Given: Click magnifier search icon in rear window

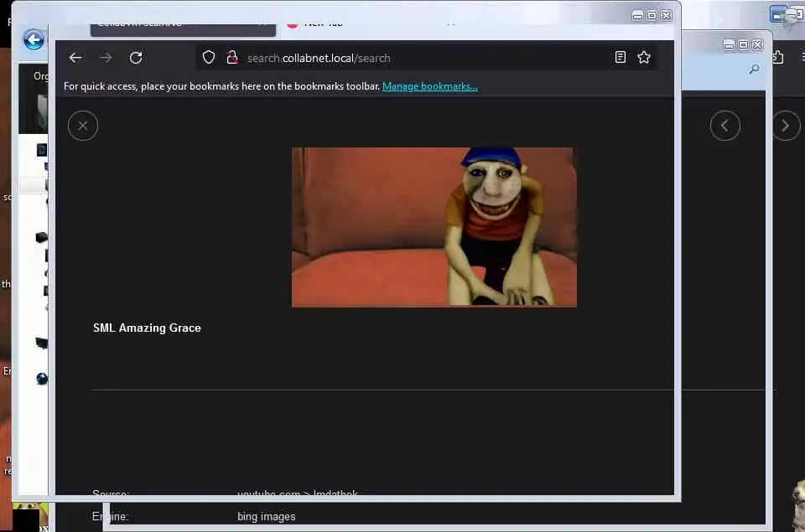Looking at the screenshot, I should 754,69.
